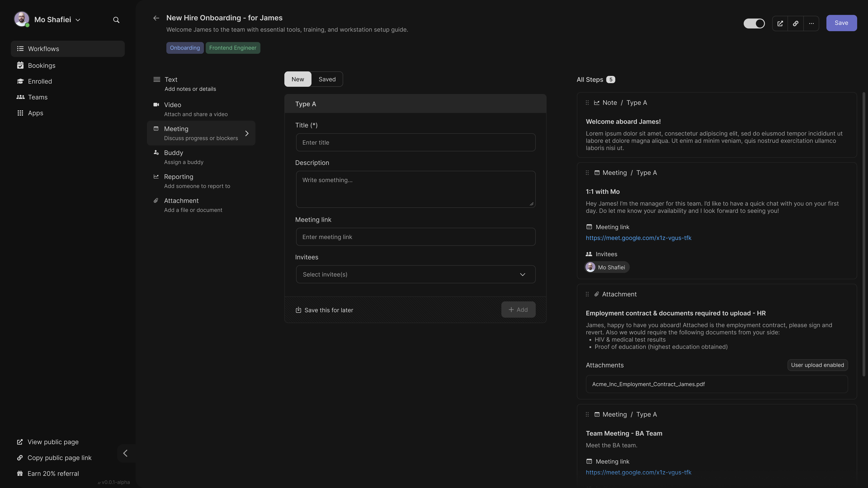Click the Apps grid icon
The height and width of the screenshot is (488, 868).
[x=20, y=113]
